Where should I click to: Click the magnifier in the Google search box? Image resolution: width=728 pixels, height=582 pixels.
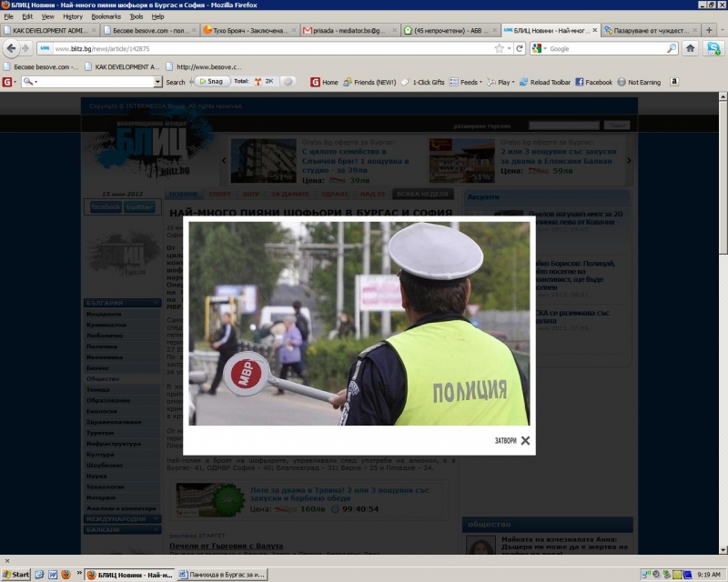672,48
